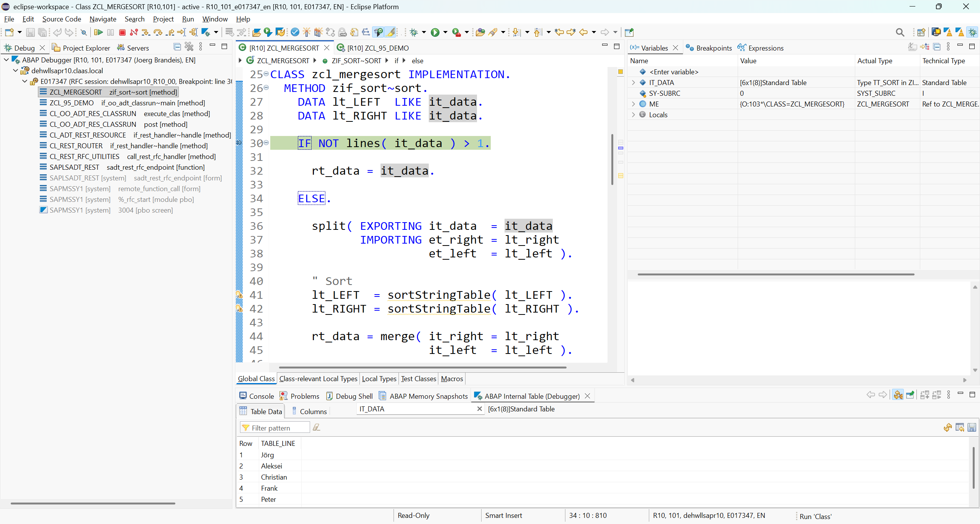This screenshot has height=524, width=980.
Task: Click the Resume debugging icon
Action: click(x=98, y=33)
